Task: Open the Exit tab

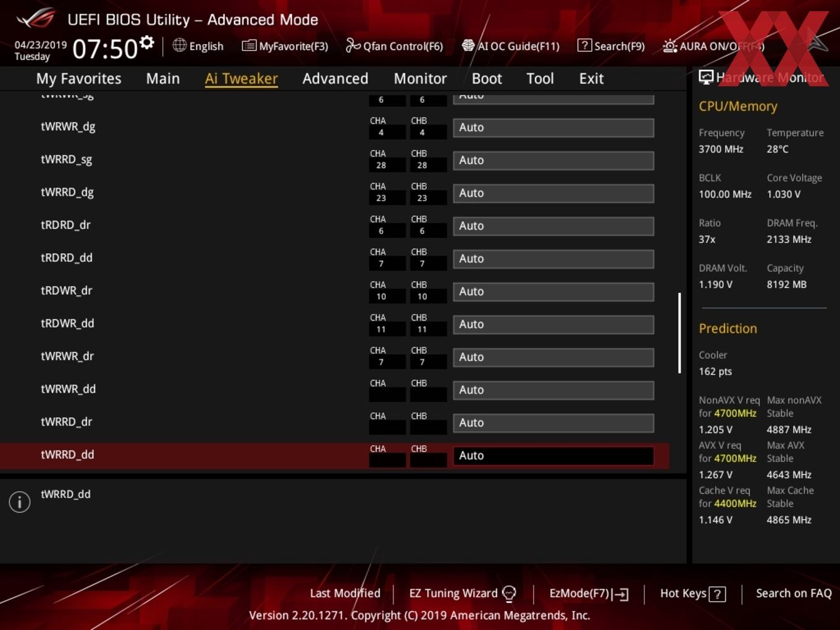Action: point(591,78)
